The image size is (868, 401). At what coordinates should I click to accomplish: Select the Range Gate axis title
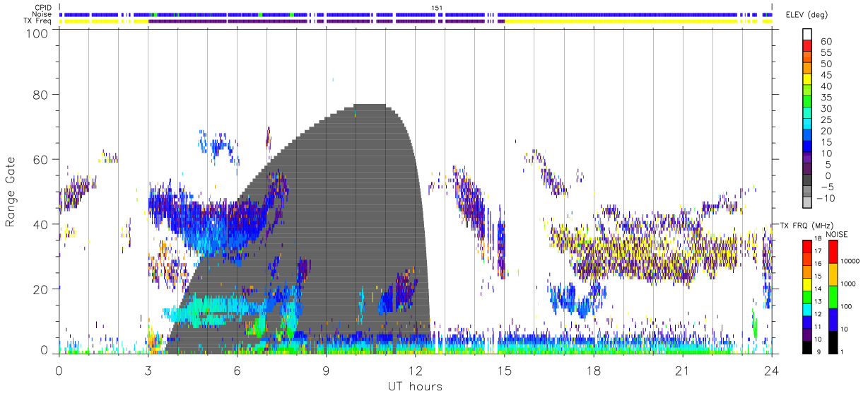coord(11,191)
